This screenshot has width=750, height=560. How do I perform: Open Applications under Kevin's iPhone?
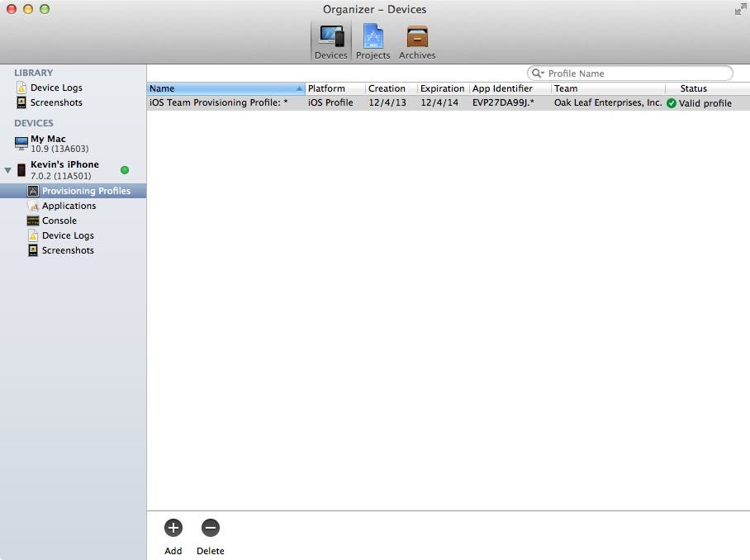click(x=69, y=206)
